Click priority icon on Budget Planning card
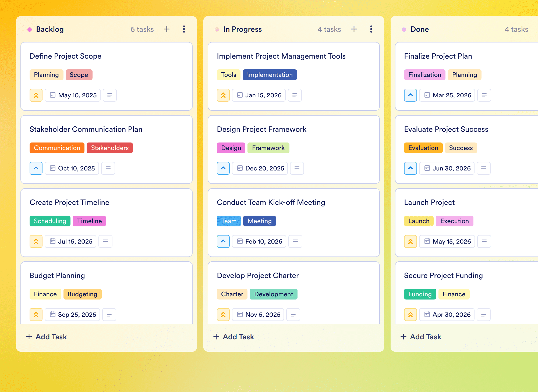This screenshot has width=538, height=392. 36,315
